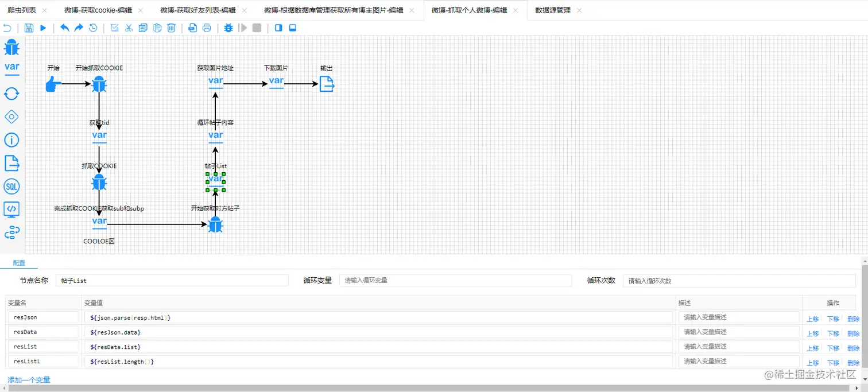Pick the sub-process flow icon in the sidebar
The height and width of the screenshot is (392, 868).
pyautogui.click(x=11, y=232)
